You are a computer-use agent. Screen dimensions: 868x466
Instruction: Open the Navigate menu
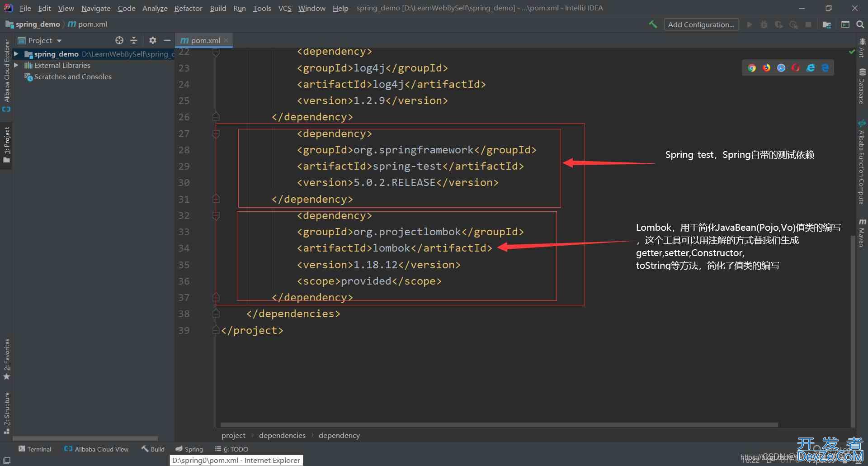(96, 8)
